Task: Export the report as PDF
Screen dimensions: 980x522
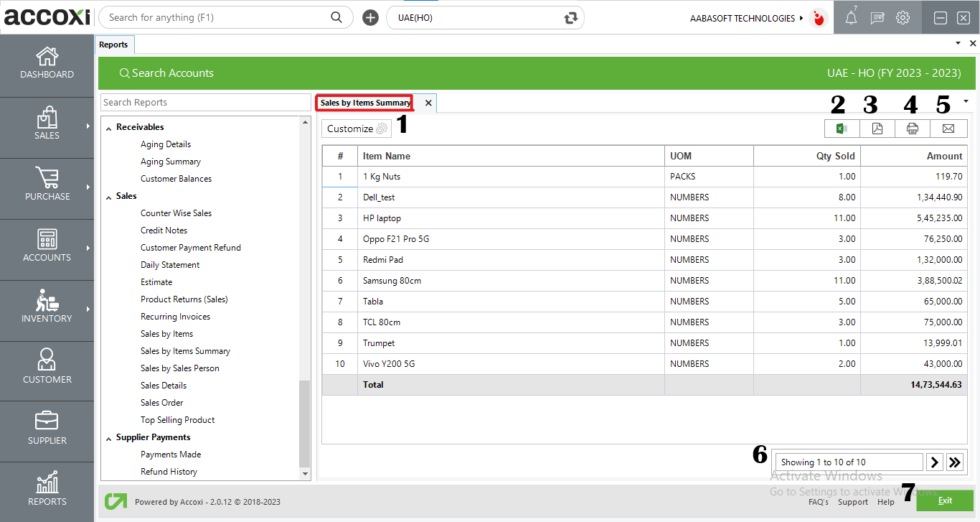Action: point(877,129)
